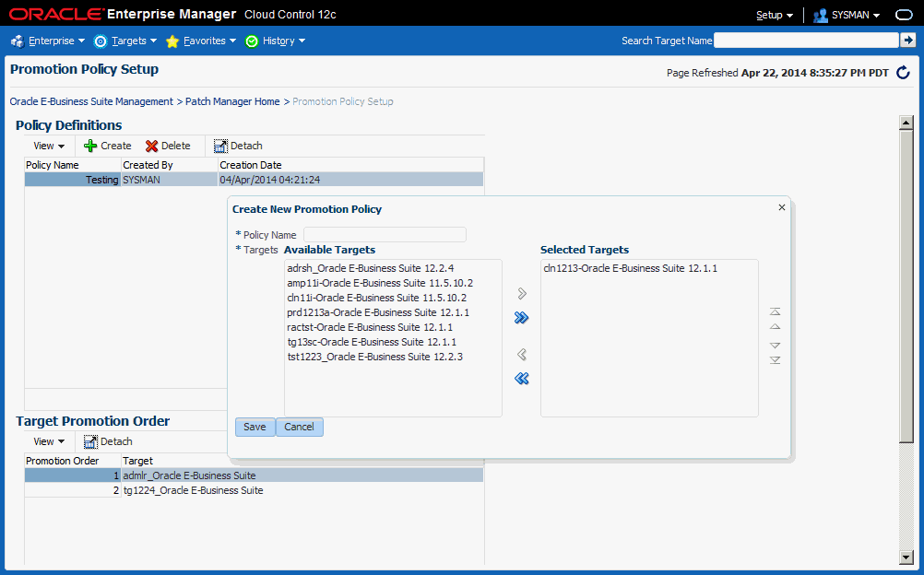Image resolution: width=924 pixels, height=575 pixels.
Task: Select tg1224_Oracle E-Business Suite promotion row
Action: click(x=254, y=490)
